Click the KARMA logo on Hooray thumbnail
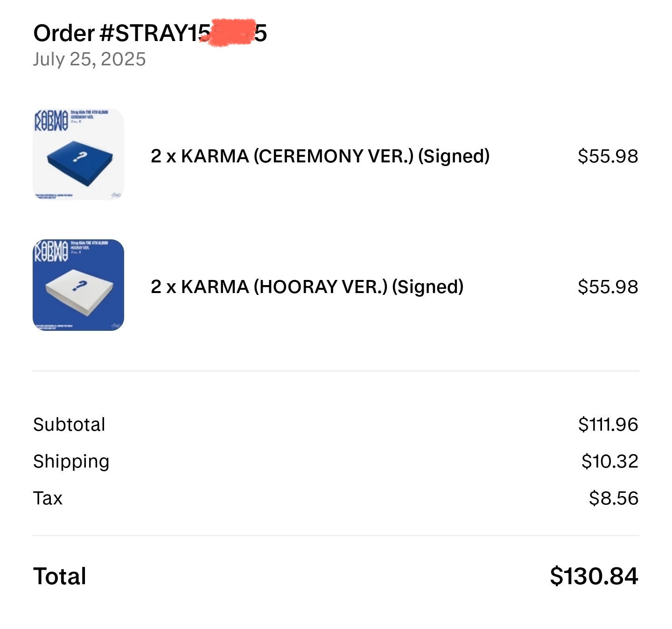 click(50, 252)
